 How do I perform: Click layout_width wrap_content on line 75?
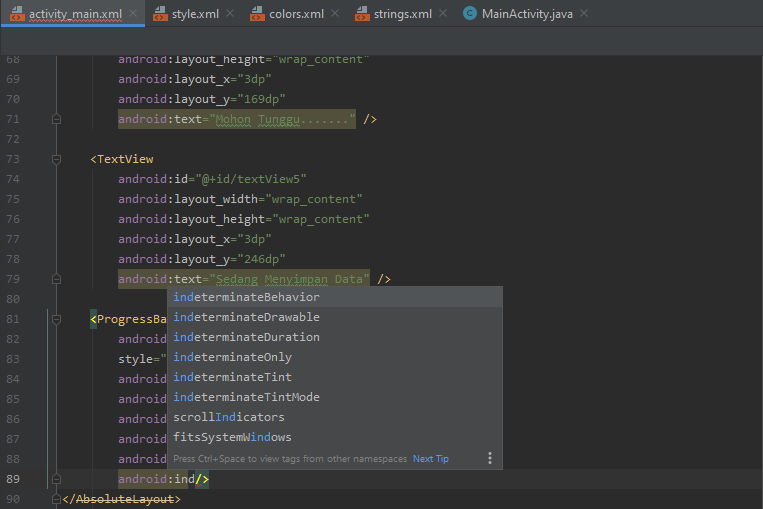click(x=240, y=199)
